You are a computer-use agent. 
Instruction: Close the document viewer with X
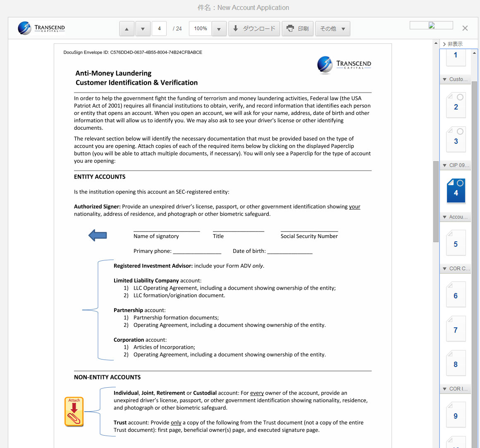(465, 28)
